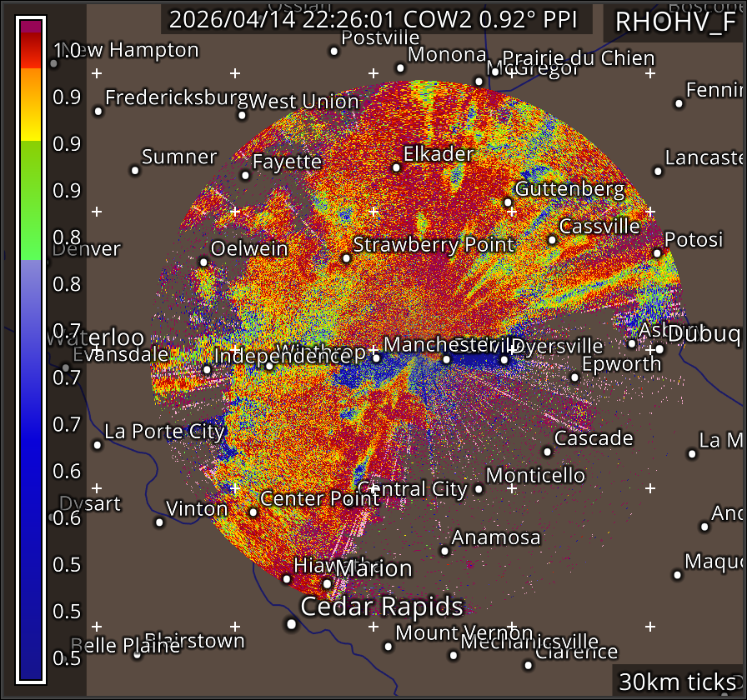Select the La Porte City marker dot

pos(98,445)
